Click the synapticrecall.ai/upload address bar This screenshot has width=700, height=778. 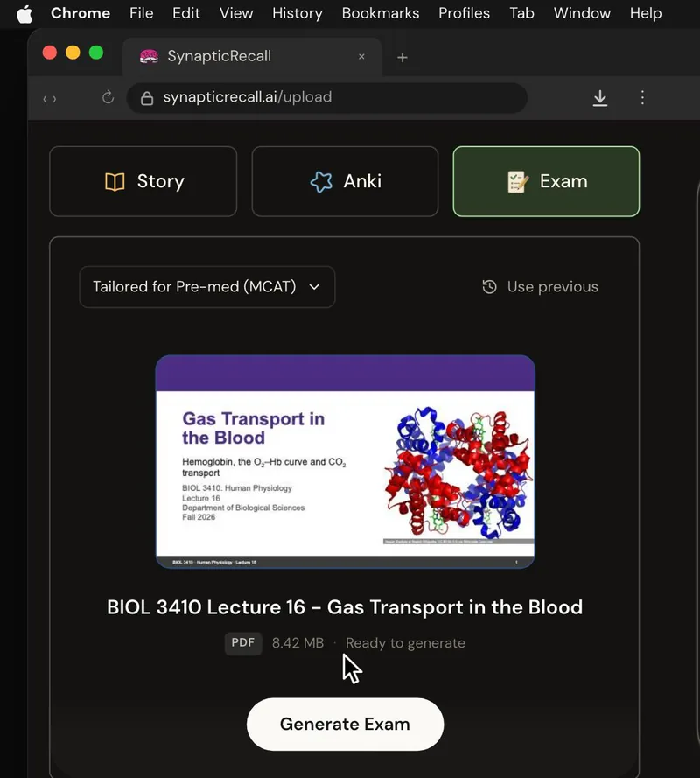coord(327,98)
